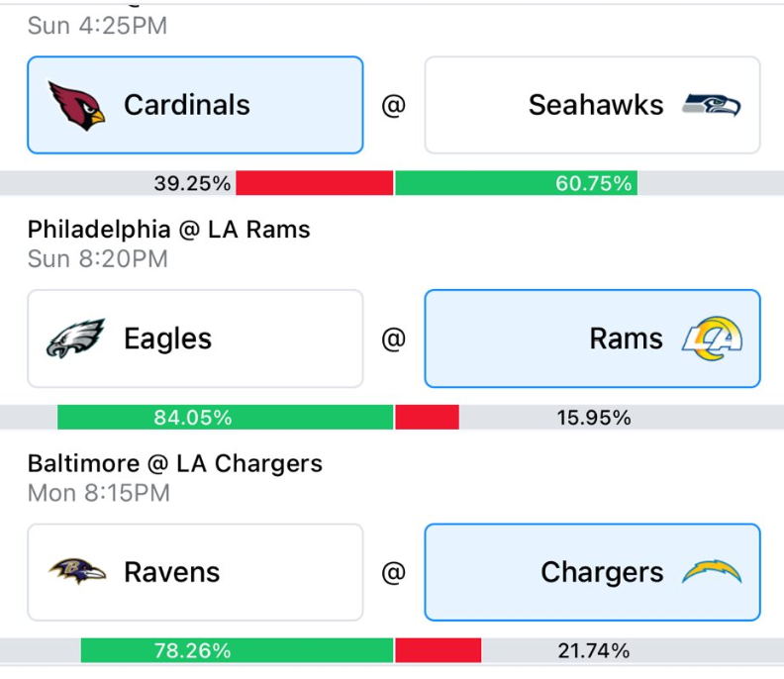Click the Chargers lightning bolt logo
This screenshot has height=679, width=784.
[712, 571]
